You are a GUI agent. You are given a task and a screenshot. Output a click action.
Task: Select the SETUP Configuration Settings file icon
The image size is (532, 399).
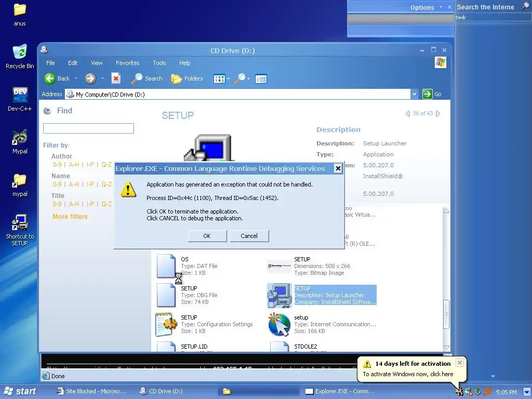[x=166, y=324]
